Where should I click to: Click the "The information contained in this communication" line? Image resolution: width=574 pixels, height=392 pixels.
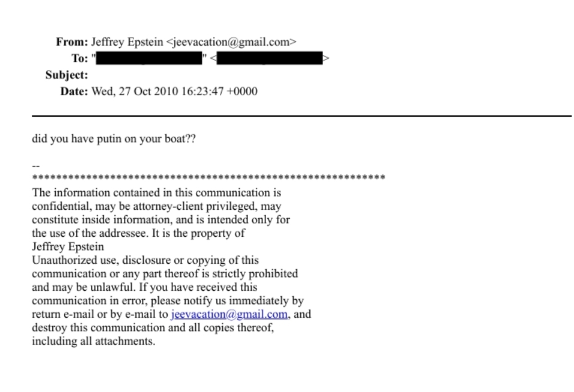156,193
